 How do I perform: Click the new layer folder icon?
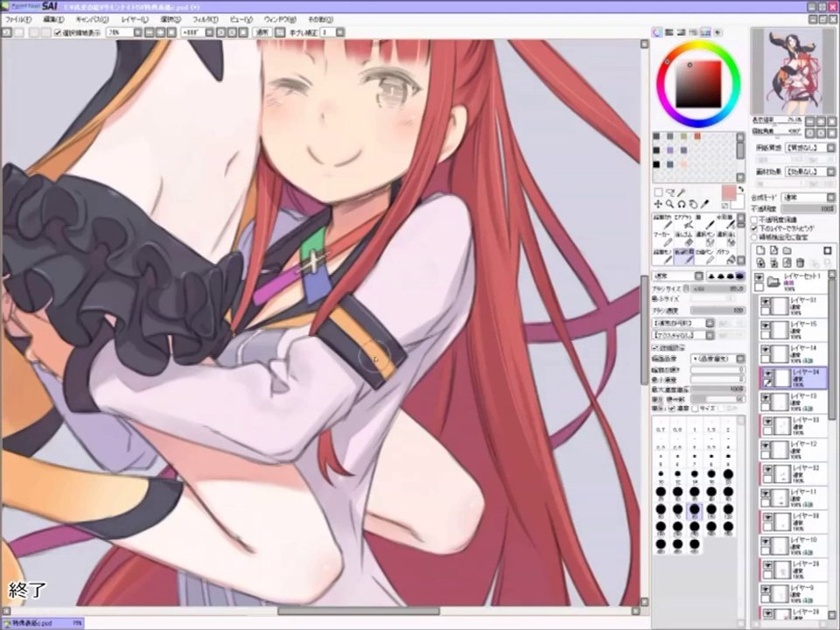click(x=787, y=250)
